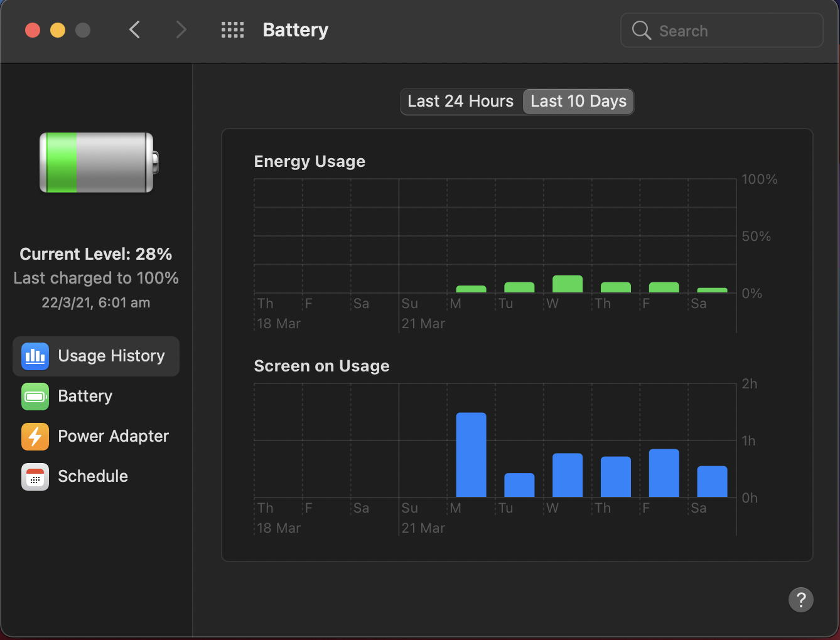Image resolution: width=840 pixels, height=640 pixels.
Task: Click Monday's green energy usage bar
Action: point(471,289)
